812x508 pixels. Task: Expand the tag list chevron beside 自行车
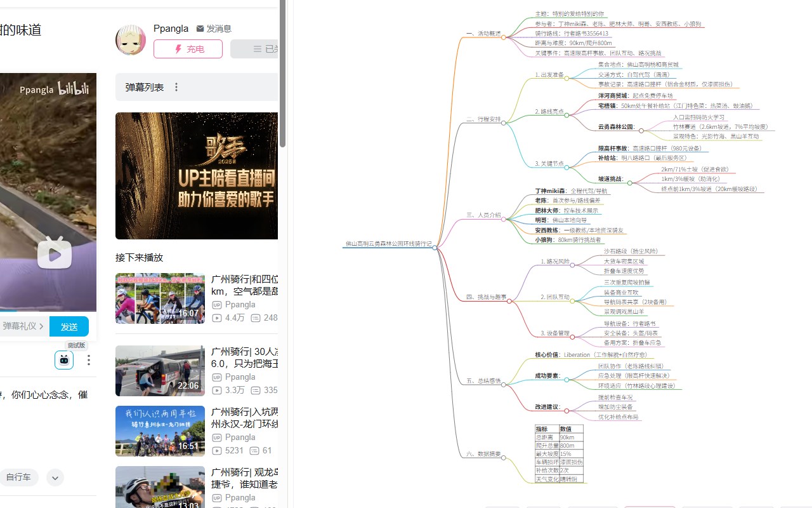(x=55, y=478)
